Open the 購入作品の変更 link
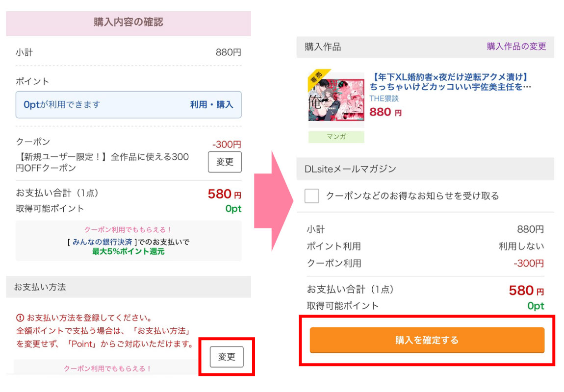The image size is (564, 392). point(516,47)
